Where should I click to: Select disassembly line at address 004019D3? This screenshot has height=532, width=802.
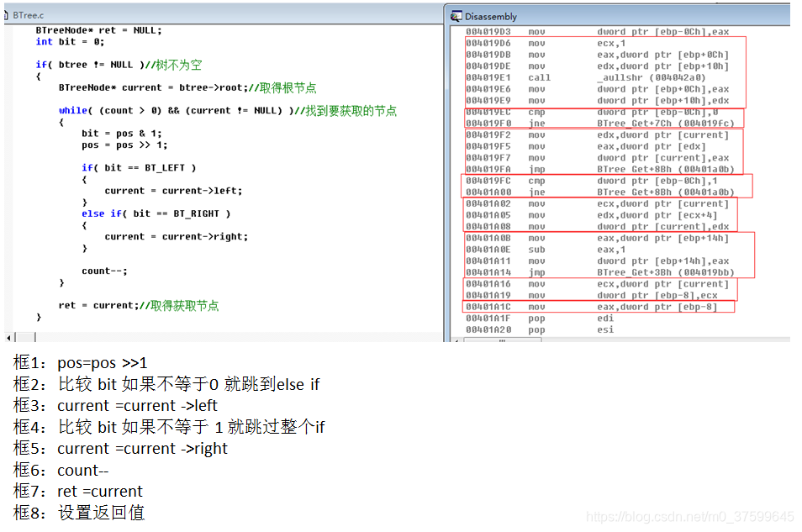coord(597,32)
